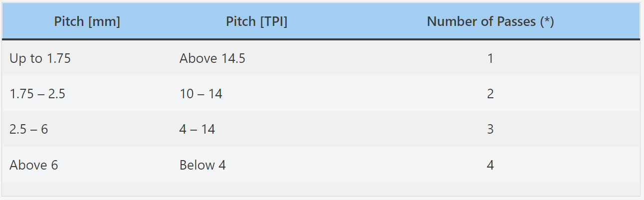Click the empty footer row below the table
The width and height of the screenshot is (644, 200).
pos(321,189)
